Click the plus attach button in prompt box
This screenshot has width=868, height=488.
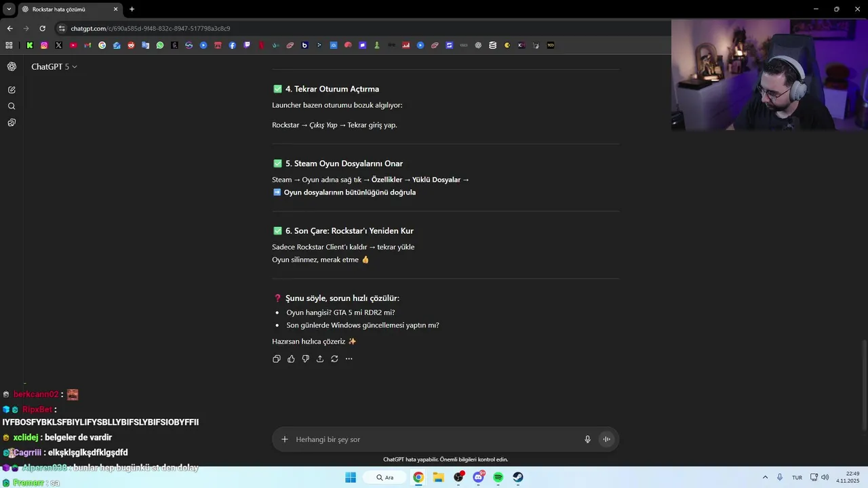tap(285, 439)
